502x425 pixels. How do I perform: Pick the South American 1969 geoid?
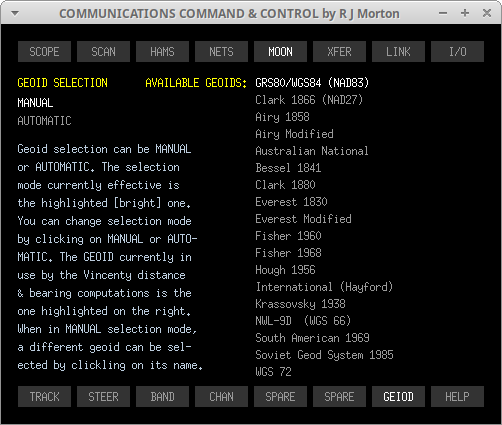click(x=312, y=338)
